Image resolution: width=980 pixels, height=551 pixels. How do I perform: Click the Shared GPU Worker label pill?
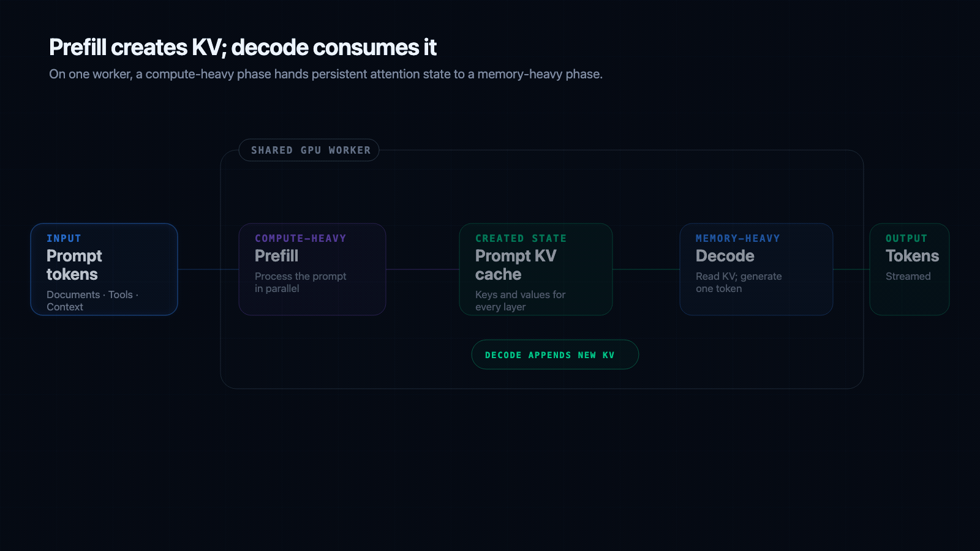pyautogui.click(x=309, y=150)
